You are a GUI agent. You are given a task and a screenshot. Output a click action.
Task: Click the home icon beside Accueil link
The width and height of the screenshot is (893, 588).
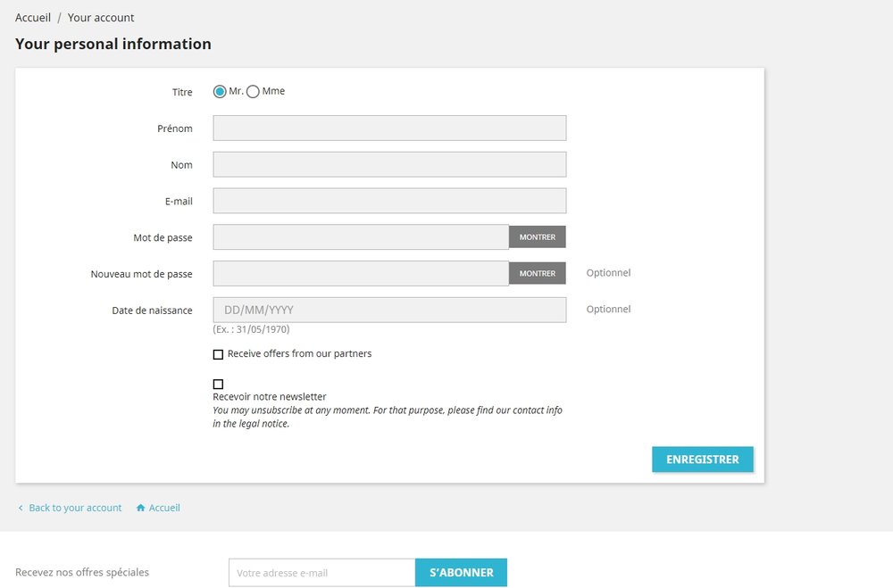[140, 509]
